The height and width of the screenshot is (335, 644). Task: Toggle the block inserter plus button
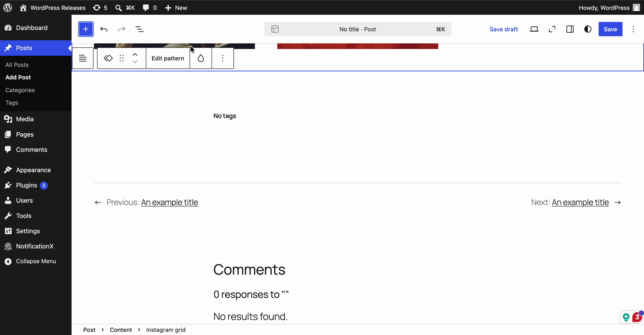coord(86,29)
